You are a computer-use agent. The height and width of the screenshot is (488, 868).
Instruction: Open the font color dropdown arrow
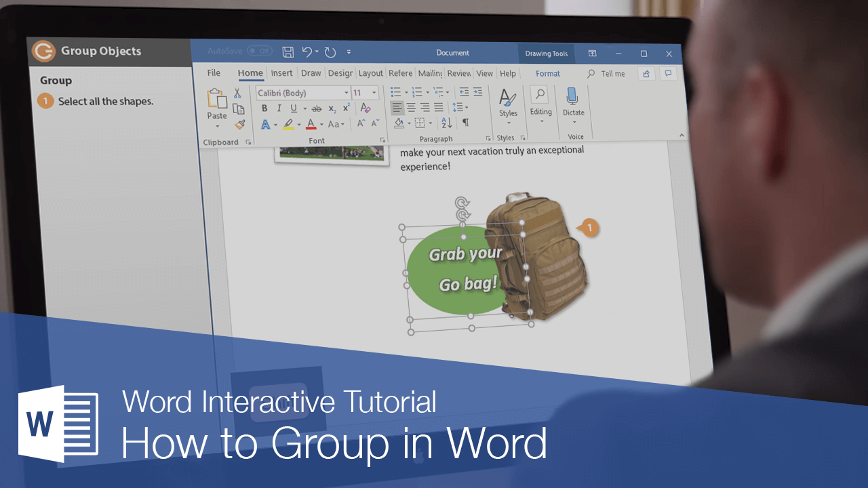click(320, 124)
